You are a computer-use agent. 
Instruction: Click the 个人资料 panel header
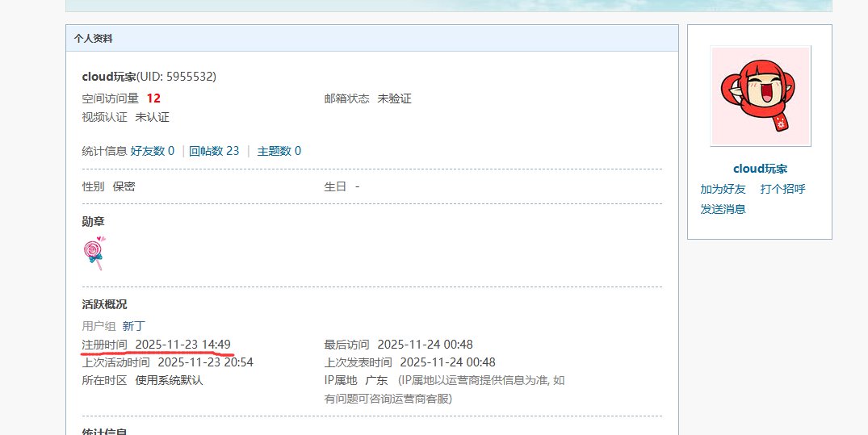pyautogui.click(x=94, y=38)
